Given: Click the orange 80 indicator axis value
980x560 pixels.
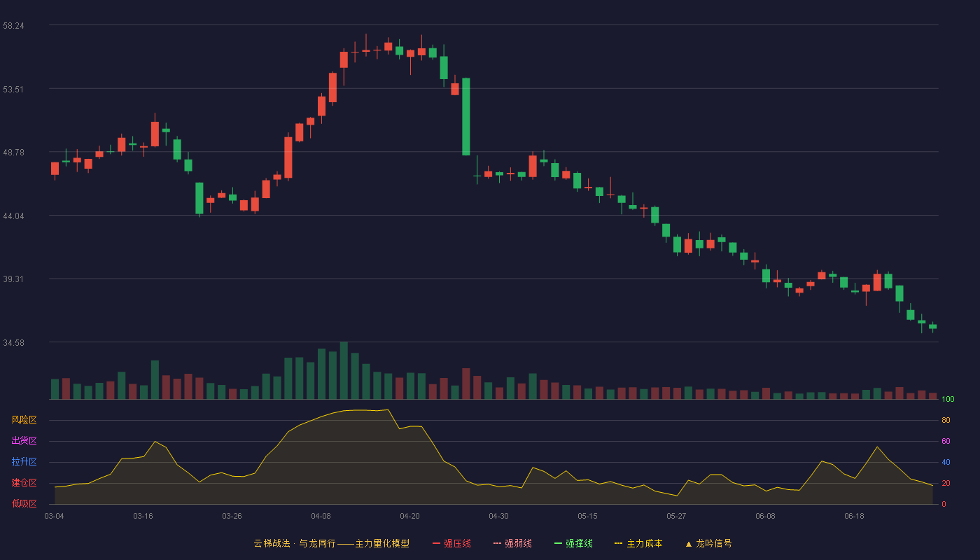Looking at the screenshot, I should 946,420.
